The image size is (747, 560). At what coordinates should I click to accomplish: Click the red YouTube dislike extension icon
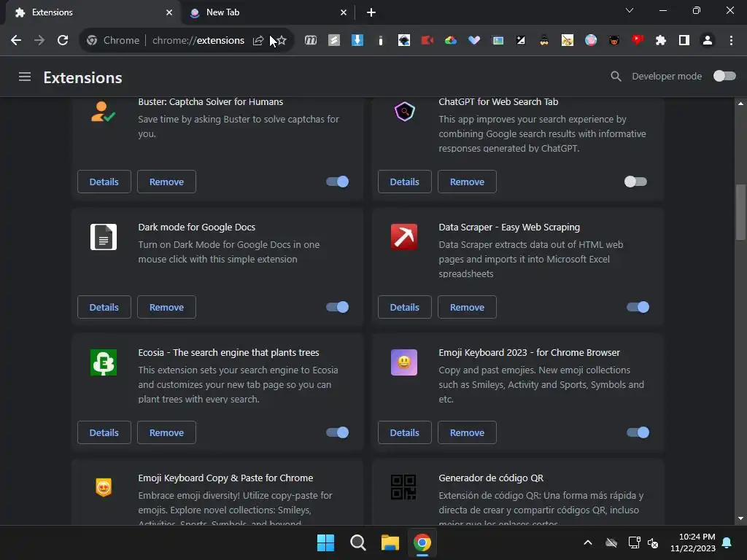638,41
